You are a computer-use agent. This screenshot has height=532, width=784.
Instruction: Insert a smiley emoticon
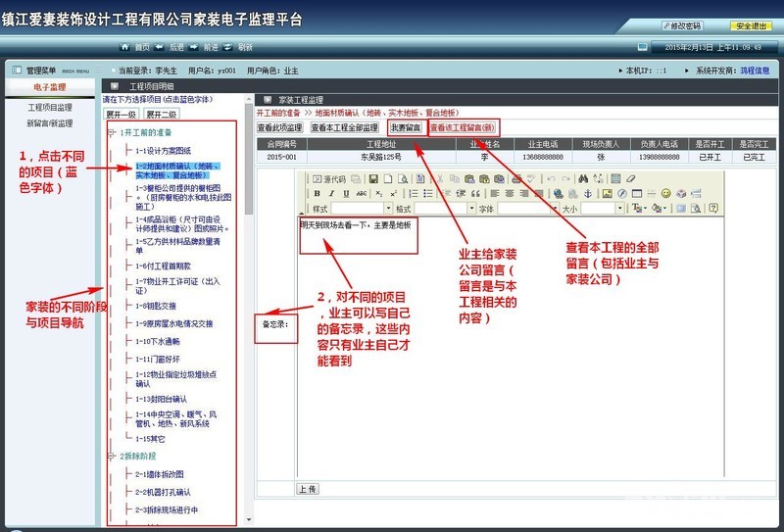[x=665, y=194]
